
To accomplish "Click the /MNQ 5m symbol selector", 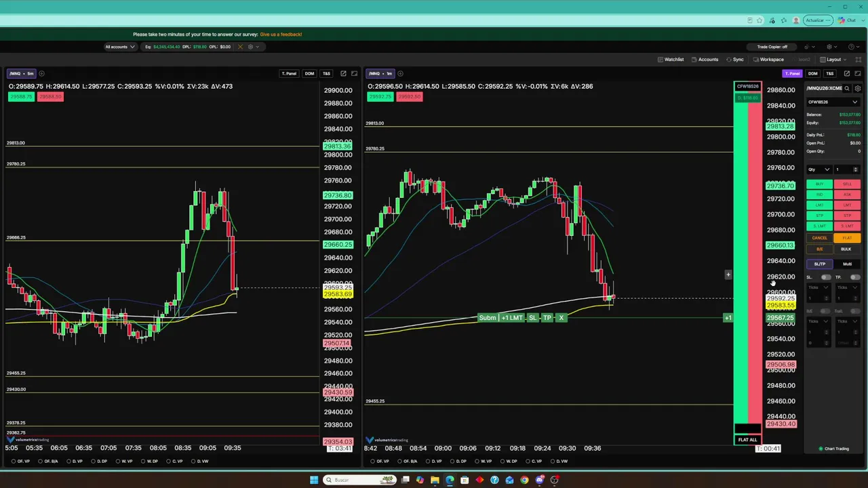I will [21, 73].
